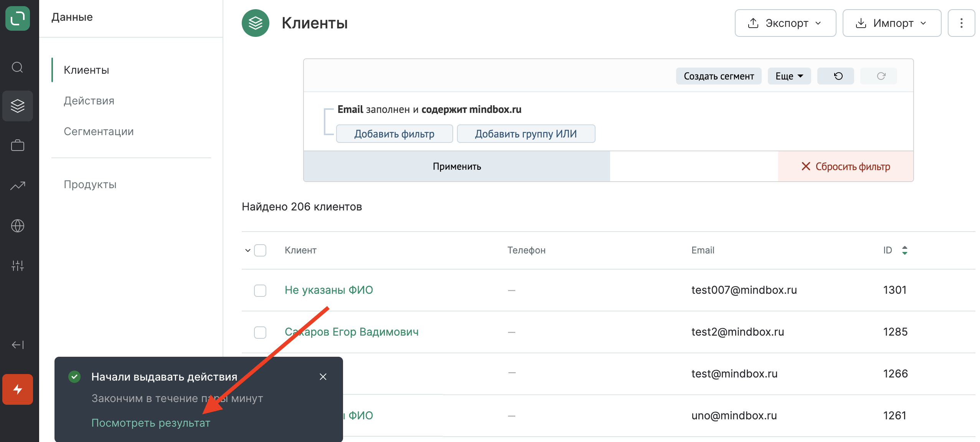Viewport: 980px width, 442px height.
Task: Collapse sidebar with the arrow-left icon
Action: 18,345
